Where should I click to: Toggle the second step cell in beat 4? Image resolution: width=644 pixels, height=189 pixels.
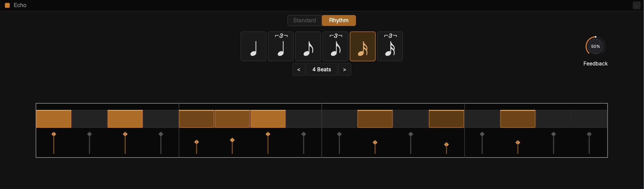[518, 119]
